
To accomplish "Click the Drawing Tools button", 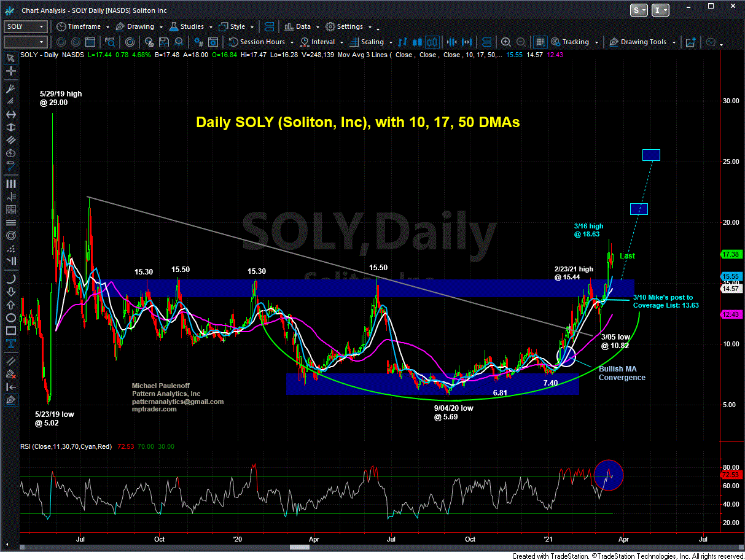I will (638, 42).
